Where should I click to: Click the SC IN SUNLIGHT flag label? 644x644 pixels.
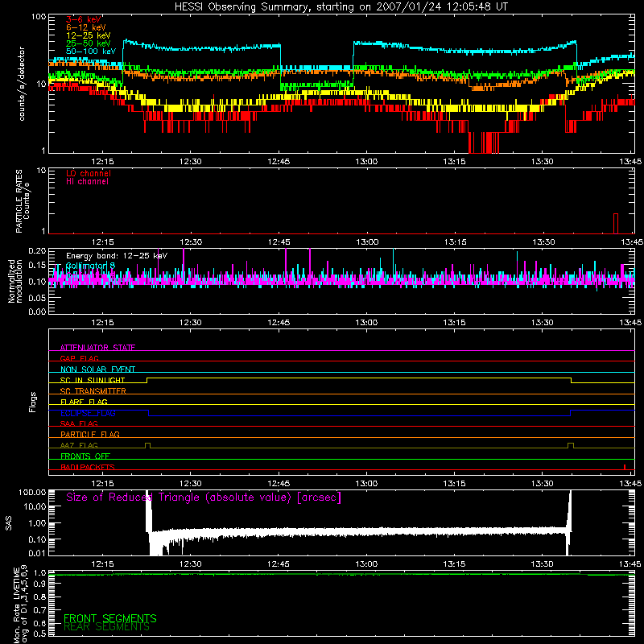[x=93, y=380]
